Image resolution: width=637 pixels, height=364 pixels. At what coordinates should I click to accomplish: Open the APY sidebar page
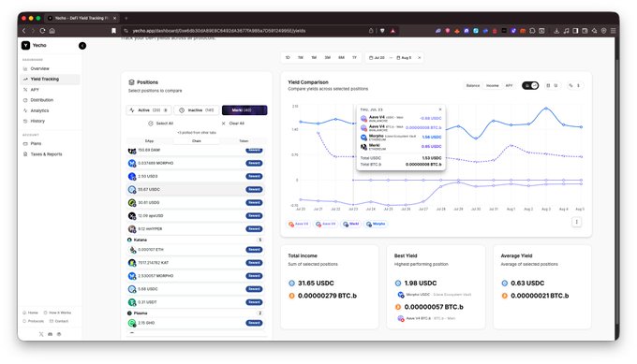(x=35, y=90)
